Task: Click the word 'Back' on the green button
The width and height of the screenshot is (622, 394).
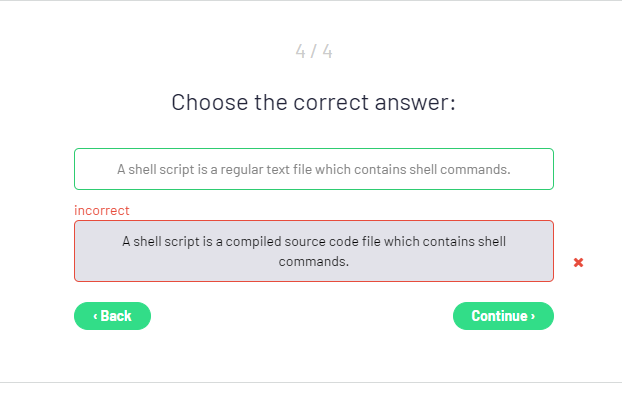Action: click(116, 316)
